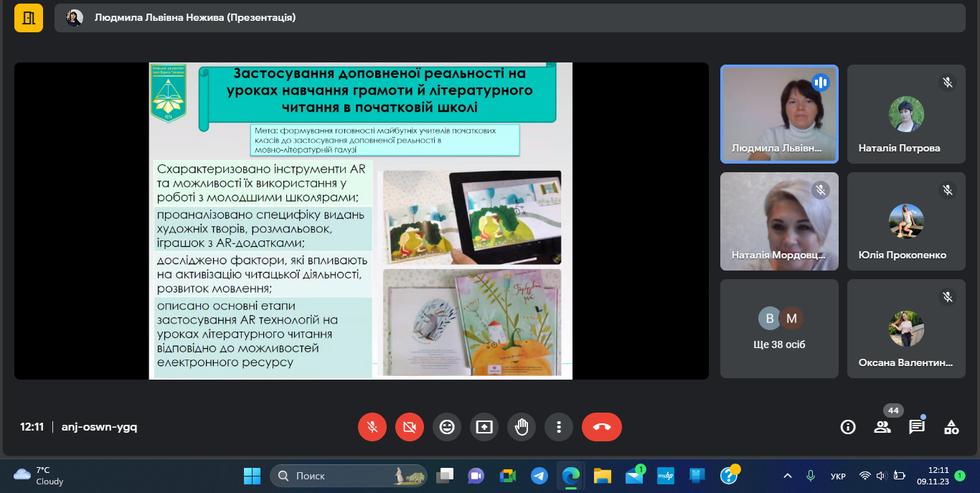Screen dimensions: 980x493
Task: Select Людмила Львівна's video tile
Action: click(x=779, y=114)
